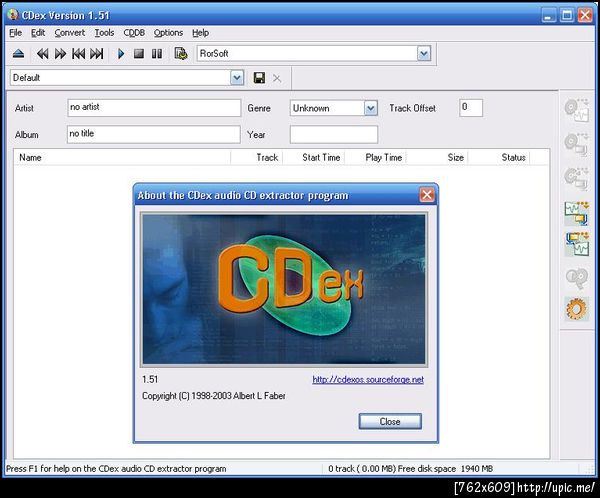The image size is (600, 498).
Task: Maximize the CDex main window
Action: point(567,15)
